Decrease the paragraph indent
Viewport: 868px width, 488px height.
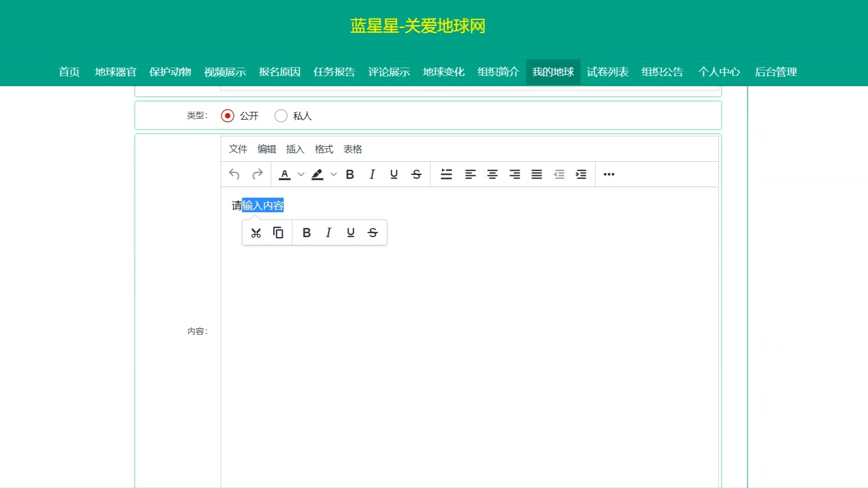click(559, 174)
